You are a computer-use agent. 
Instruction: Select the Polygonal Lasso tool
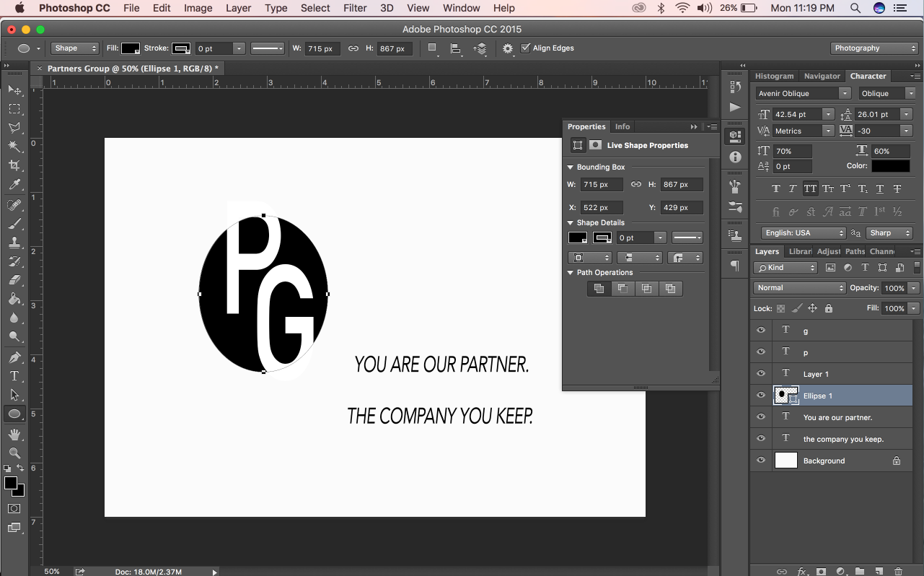click(14, 128)
